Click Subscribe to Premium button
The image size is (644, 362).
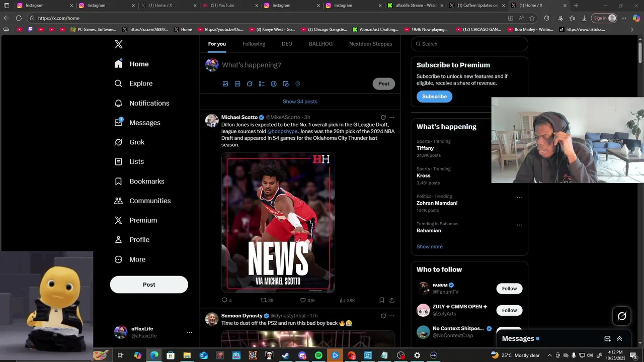tap(434, 97)
